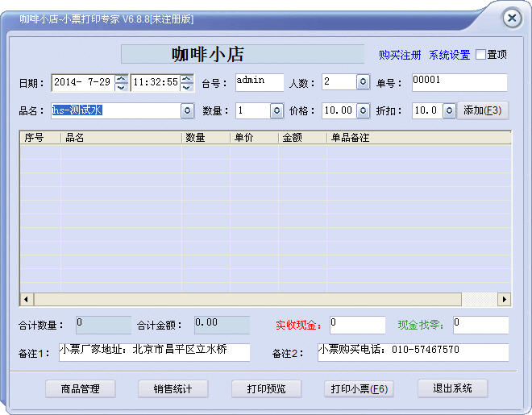The width and height of the screenshot is (532, 415).
Task: Open the 人数 people count dropdown
Action: click(x=363, y=82)
